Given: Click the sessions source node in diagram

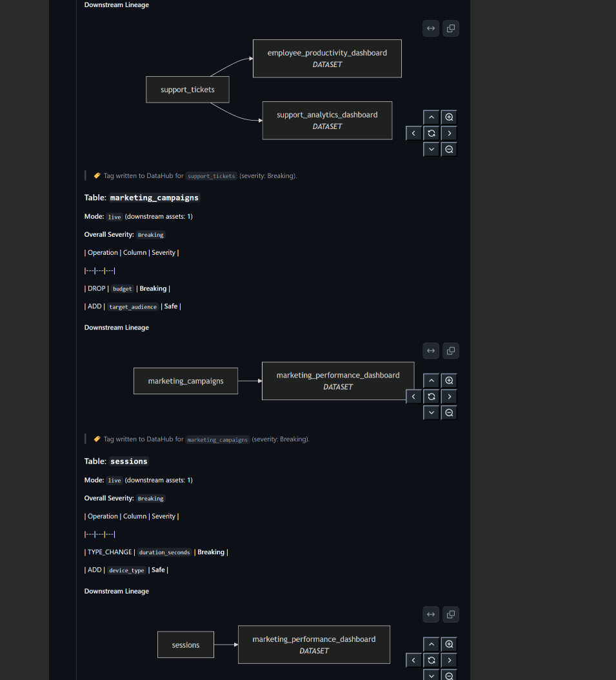Looking at the screenshot, I should 186,645.
